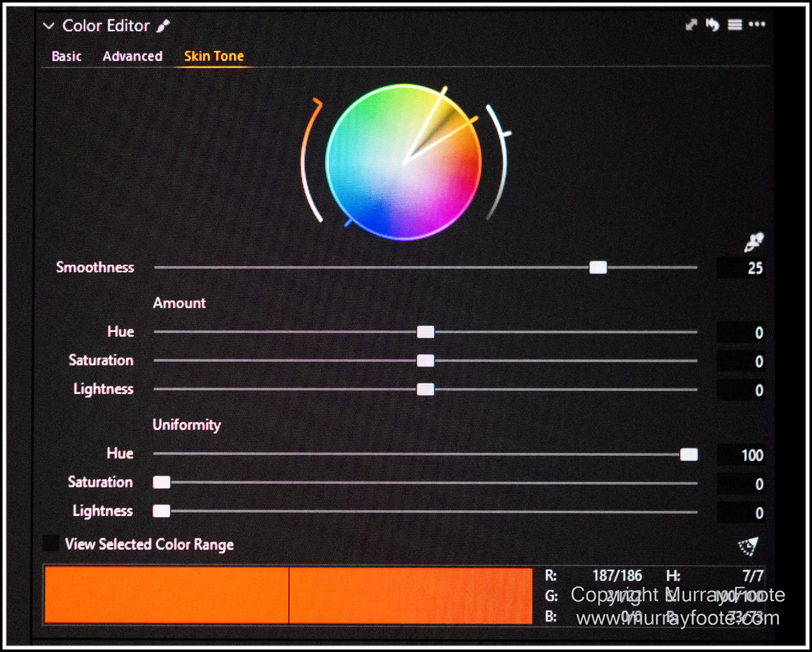This screenshot has width=812, height=652.
Task: Select the Skin Tone tab
Action: [x=214, y=56]
